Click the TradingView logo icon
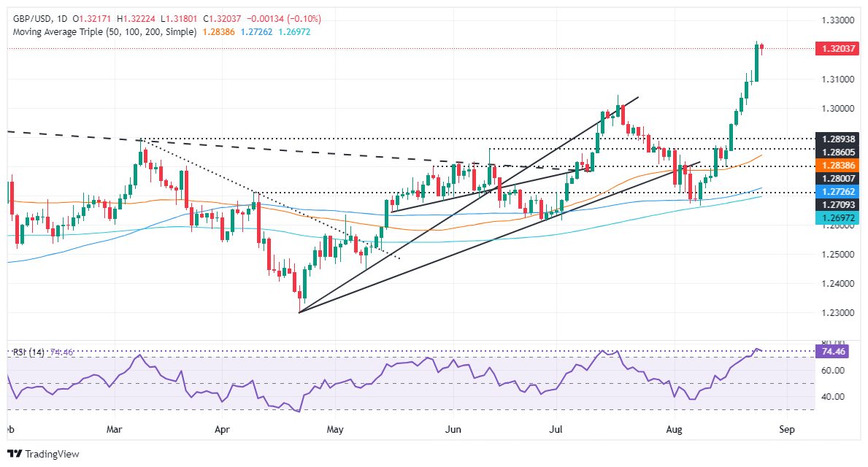868x467 pixels. click(x=15, y=454)
